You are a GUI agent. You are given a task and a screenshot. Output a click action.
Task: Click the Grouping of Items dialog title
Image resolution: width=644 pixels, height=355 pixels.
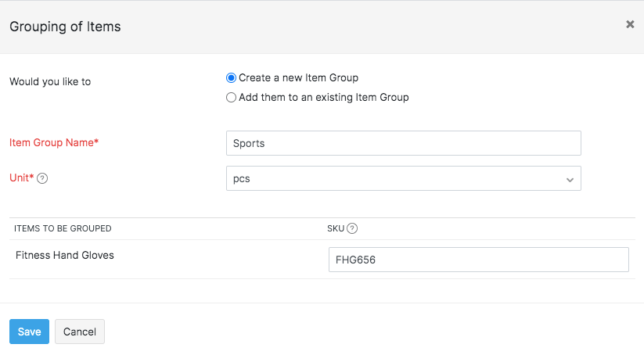[65, 27]
